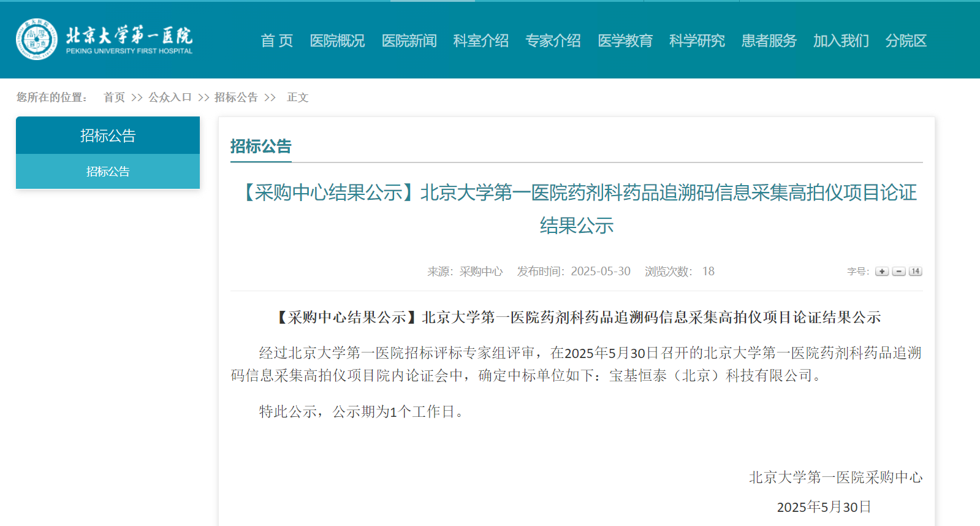Go to 公众入口 in the breadcrumb
This screenshot has height=526, width=980.
(x=170, y=97)
